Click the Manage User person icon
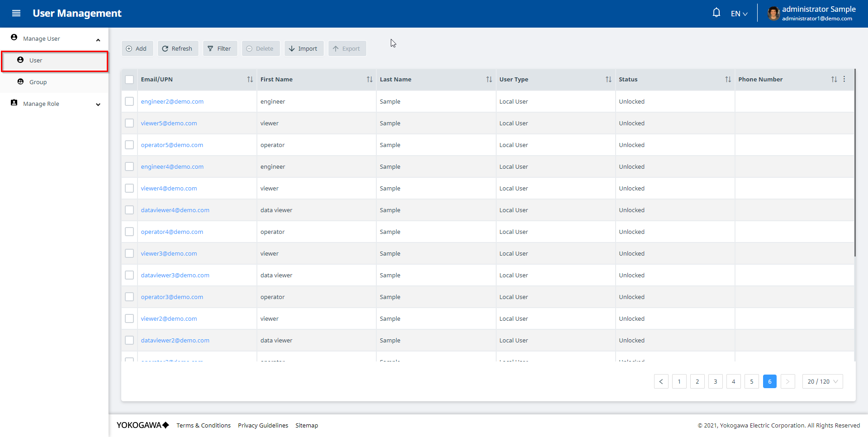Viewport: 868px width, 437px height. point(14,38)
